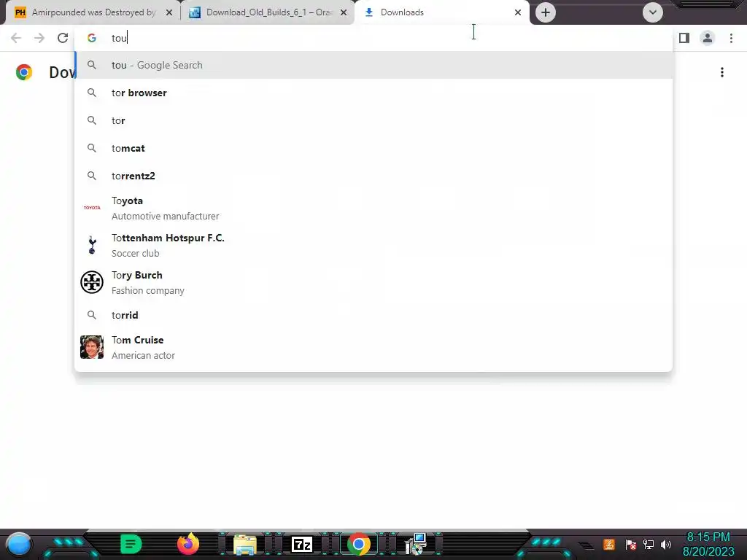747x560 pixels.
Task: Click the magnifier icon beside 'torrid'
Action: tap(92, 315)
